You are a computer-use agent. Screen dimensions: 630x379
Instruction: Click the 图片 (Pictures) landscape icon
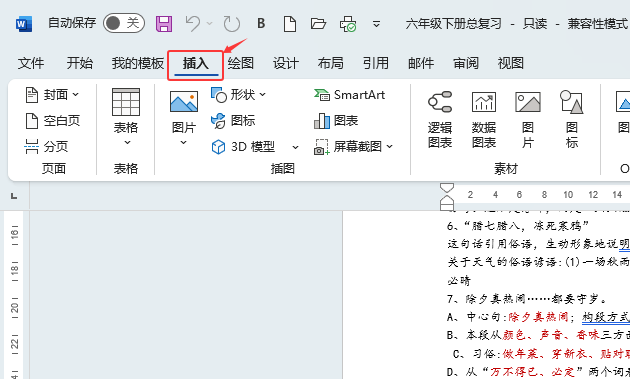[184, 102]
